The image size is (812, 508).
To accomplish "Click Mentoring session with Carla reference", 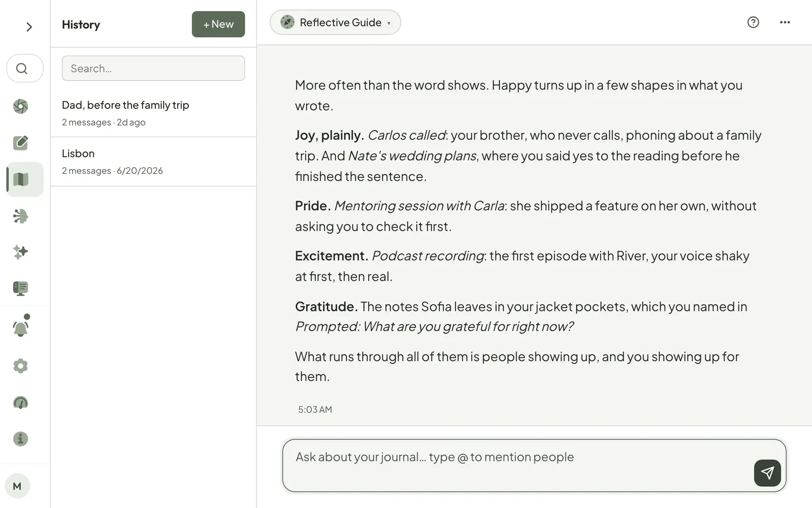I will pyautogui.click(x=419, y=206).
